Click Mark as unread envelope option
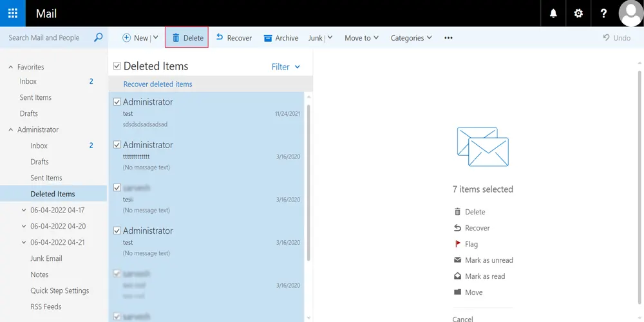Viewport: 644px width, 322px height. click(458, 260)
